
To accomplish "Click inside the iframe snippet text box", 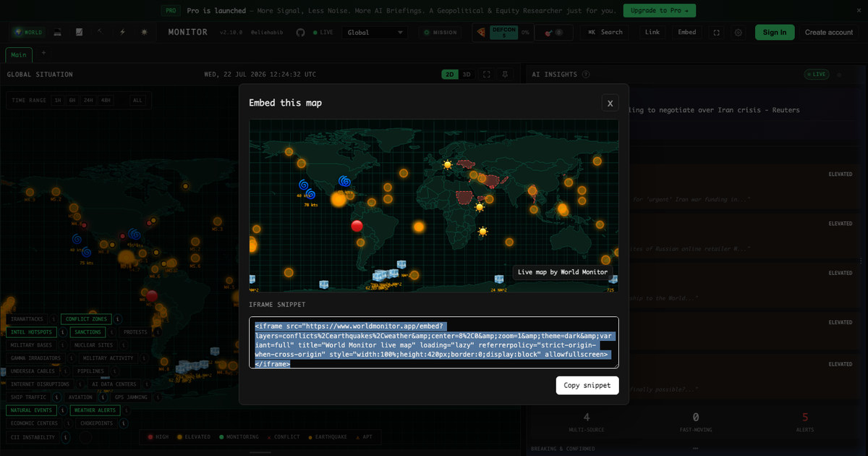I will [434, 343].
